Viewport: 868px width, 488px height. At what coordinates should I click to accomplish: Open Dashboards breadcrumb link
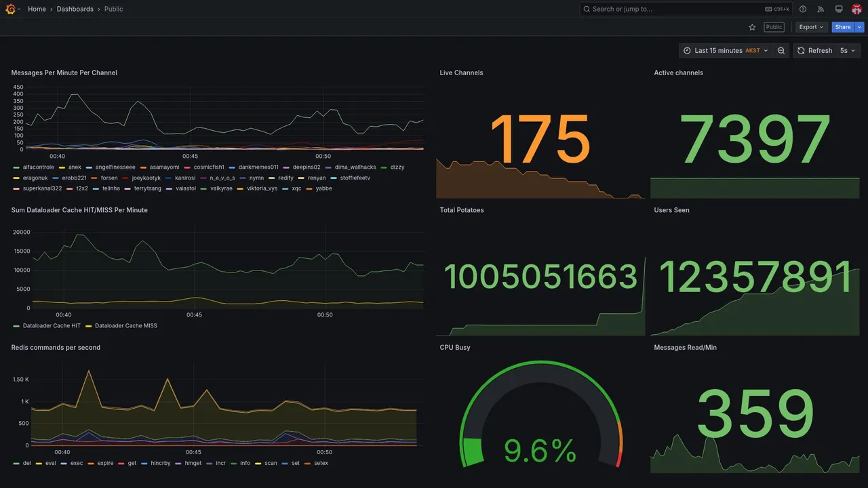click(x=75, y=9)
